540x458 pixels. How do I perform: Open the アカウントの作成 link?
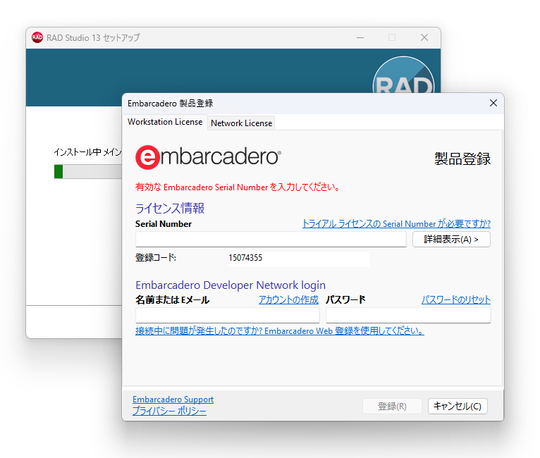click(289, 300)
